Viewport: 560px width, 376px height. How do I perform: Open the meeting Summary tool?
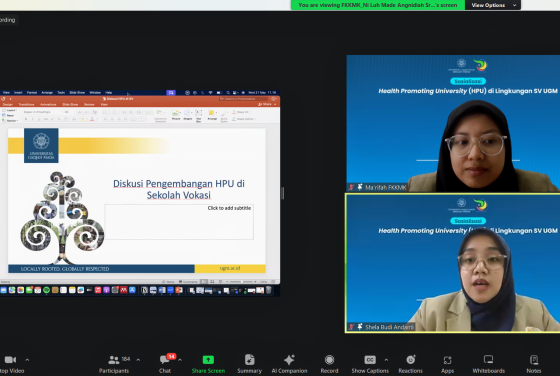click(x=249, y=364)
